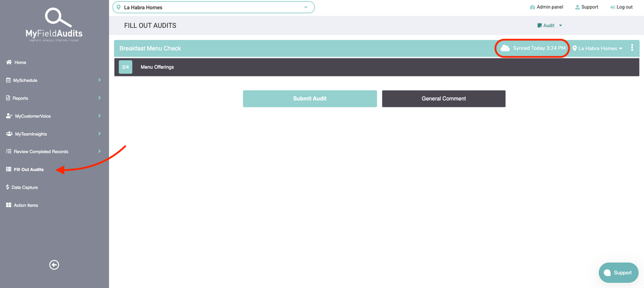Click the Reports document icon
The image size is (644, 288).
pyautogui.click(x=8, y=98)
